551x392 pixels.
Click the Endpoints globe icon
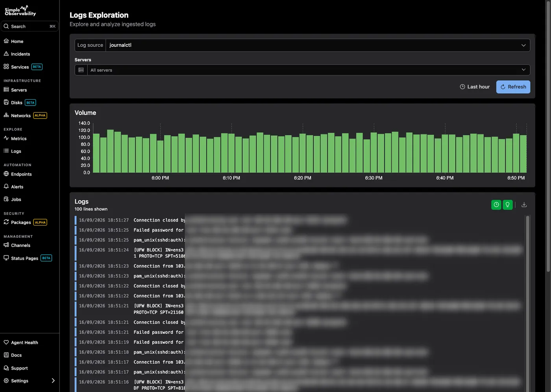point(6,174)
